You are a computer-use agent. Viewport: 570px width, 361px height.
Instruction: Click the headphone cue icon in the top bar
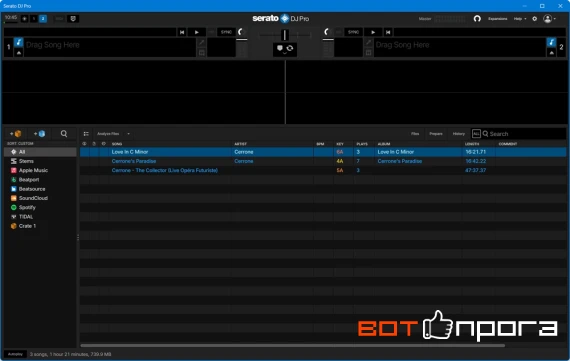coord(477,19)
